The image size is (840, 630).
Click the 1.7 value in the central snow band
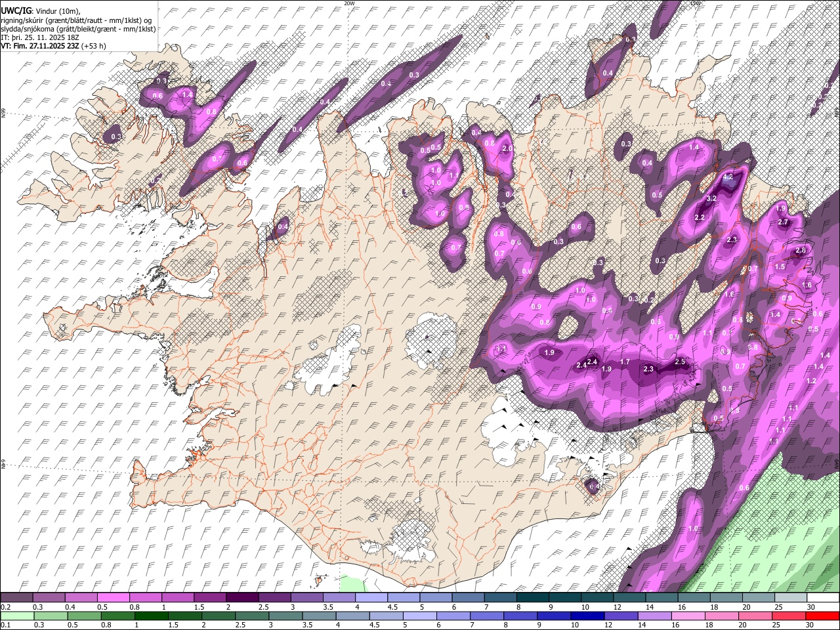point(625,362)
